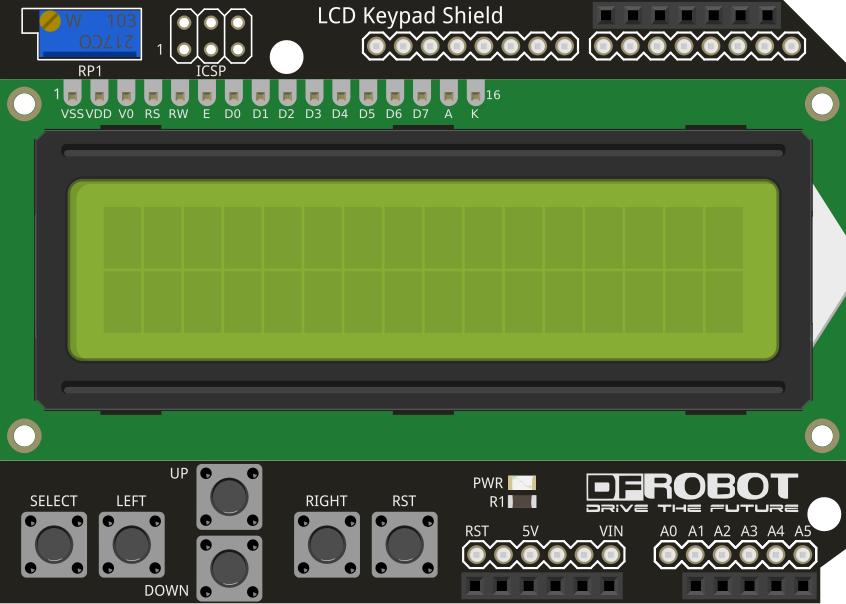
Task: Click the green LCD display screen
Action: point(424,270)
